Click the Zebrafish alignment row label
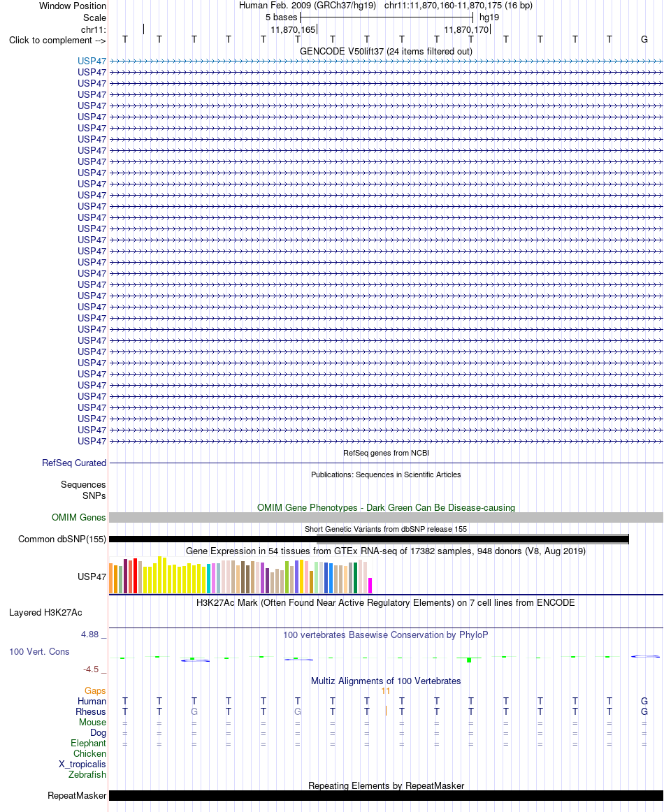 pyautogui.click(x=87, y=775)
